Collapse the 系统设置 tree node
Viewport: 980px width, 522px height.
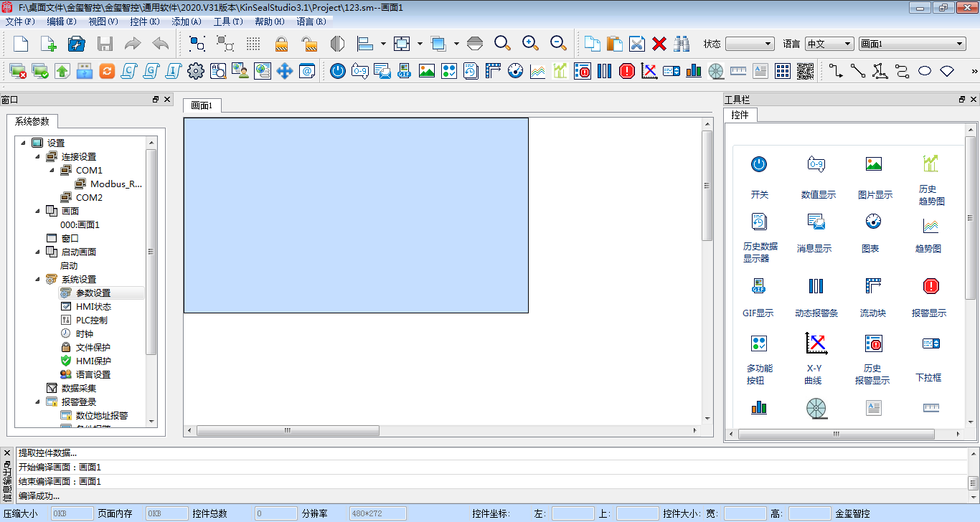point(37,280)
